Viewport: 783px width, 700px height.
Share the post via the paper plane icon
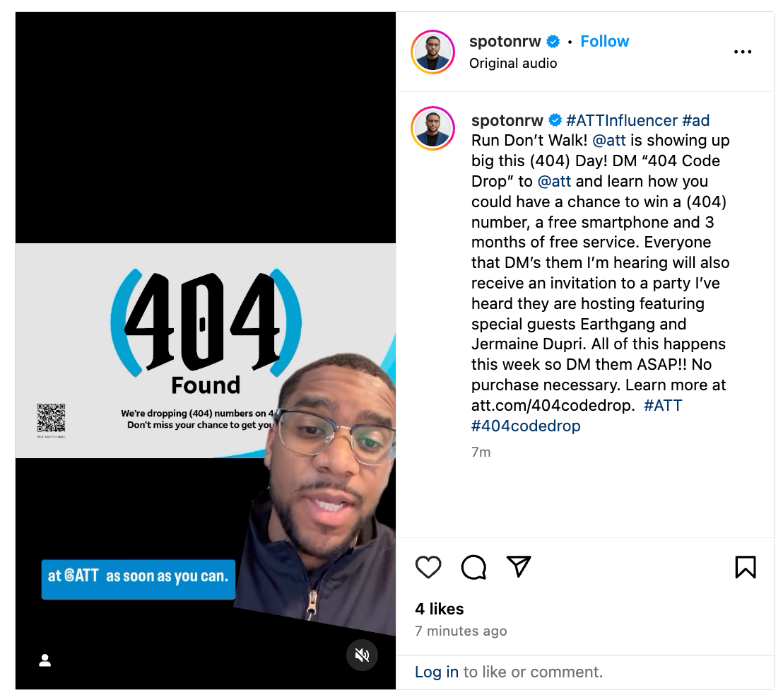pos(518,566)
